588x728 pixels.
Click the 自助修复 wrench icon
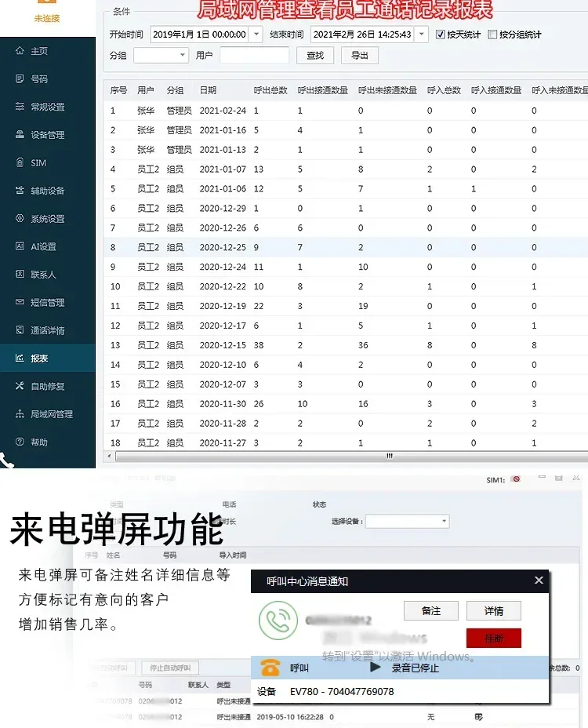pos(20,385)
